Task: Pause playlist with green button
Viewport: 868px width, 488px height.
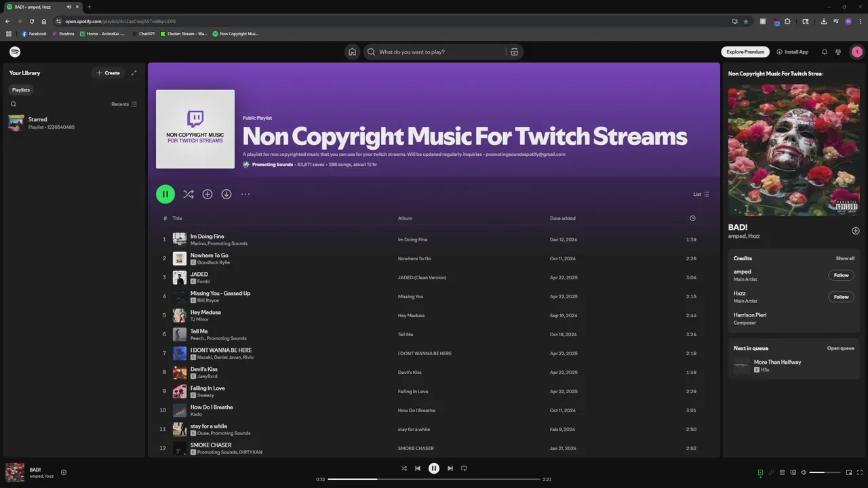Action: (165, 194)
